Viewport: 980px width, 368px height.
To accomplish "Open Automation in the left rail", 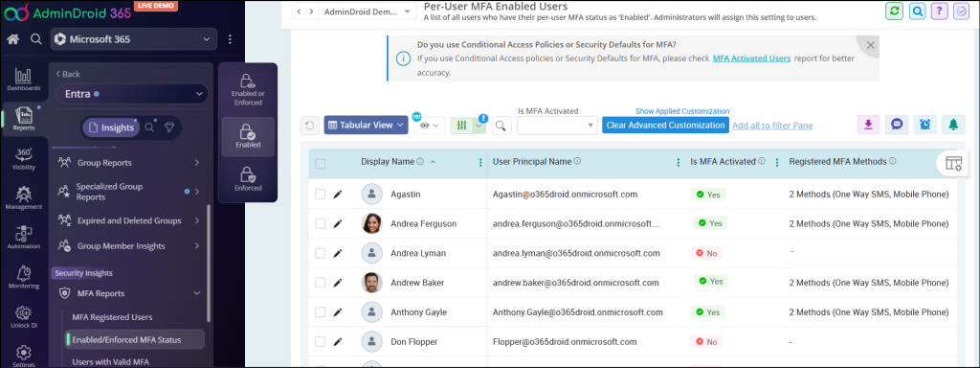I will click(x=24, y=238).
